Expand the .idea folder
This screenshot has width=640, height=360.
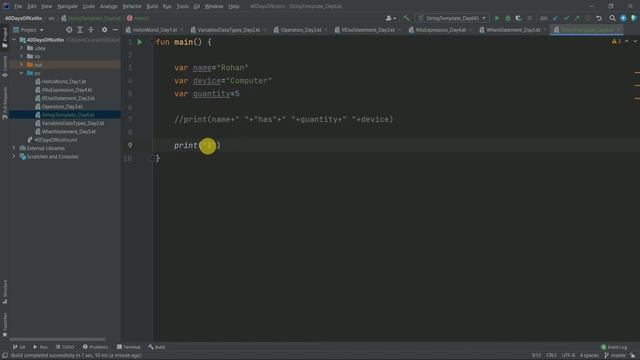click(x=22, y=48)
